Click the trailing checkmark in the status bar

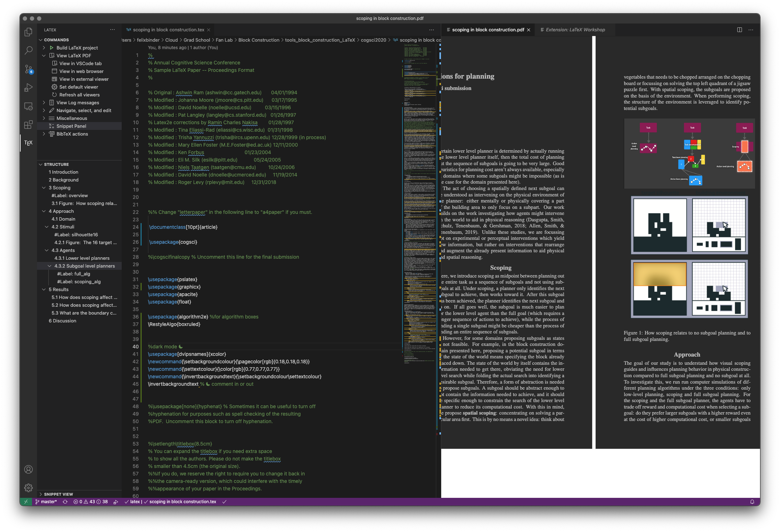224,501
